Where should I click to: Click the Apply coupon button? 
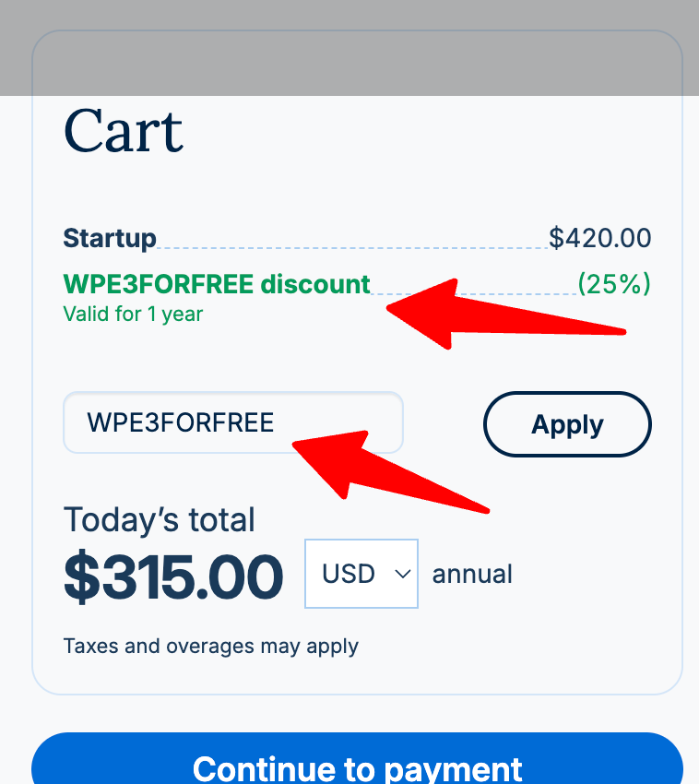(x=567, y=424)
